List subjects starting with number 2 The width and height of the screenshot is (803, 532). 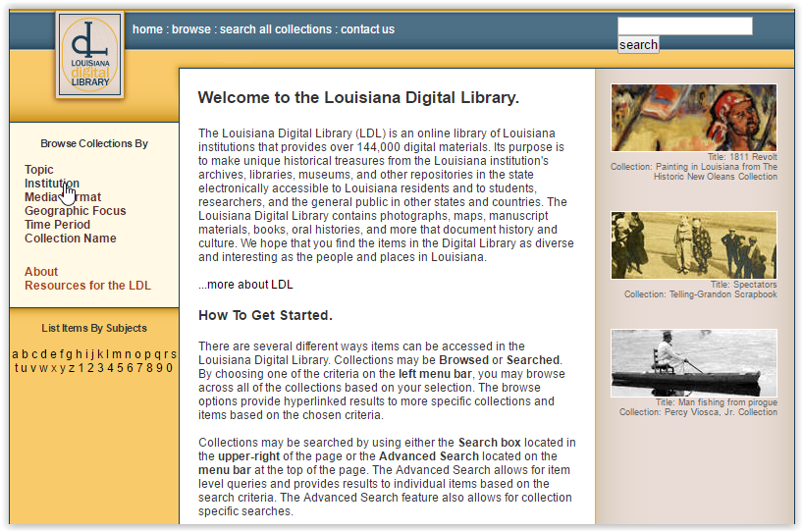pos(90,368)
